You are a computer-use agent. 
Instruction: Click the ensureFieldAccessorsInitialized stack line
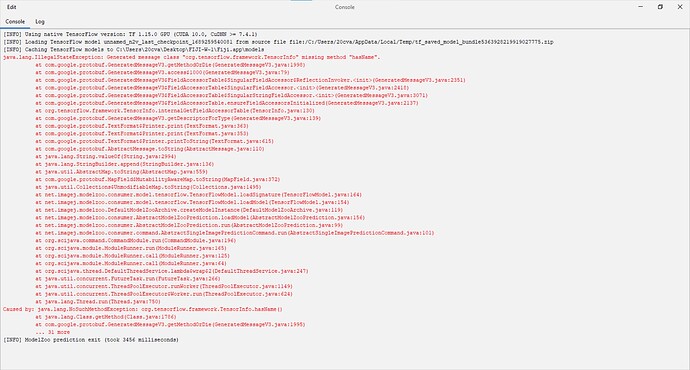click(x=227, y=103)
